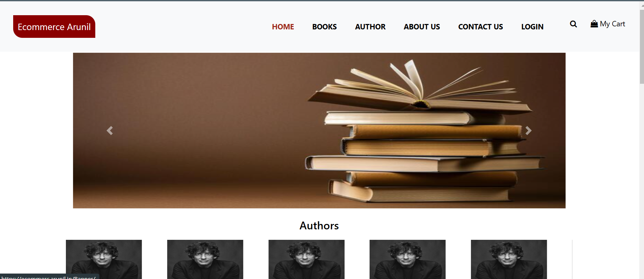Viewport: 644px width, 279px height.
Task: Click the vertical page scrollbar thumb
Action: pos(642,47)
